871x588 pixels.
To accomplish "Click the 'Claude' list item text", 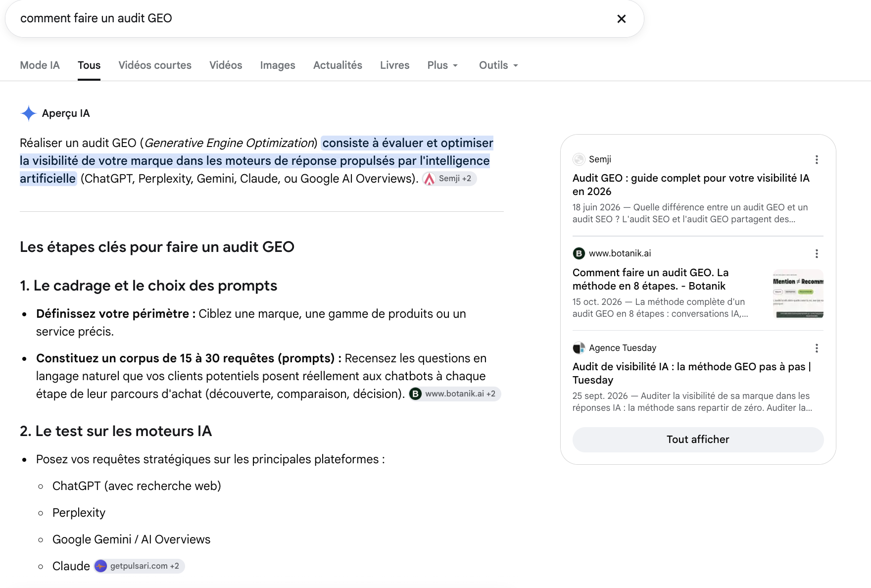I will (x=71, y=566).
